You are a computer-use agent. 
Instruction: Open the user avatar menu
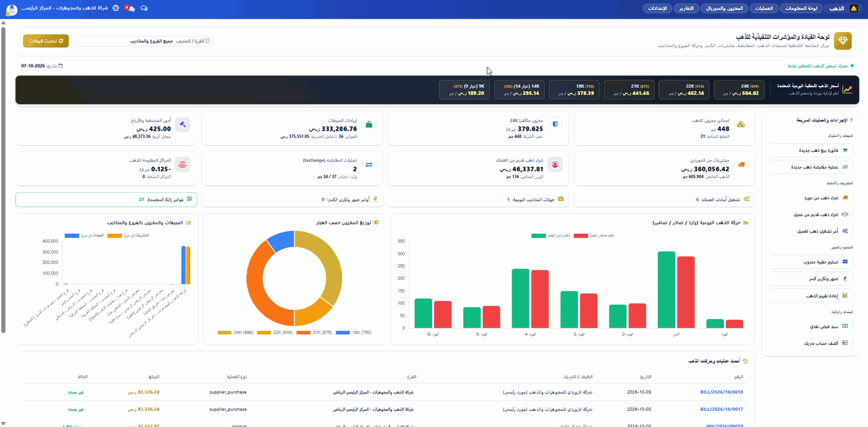click(x=11, y=10)
